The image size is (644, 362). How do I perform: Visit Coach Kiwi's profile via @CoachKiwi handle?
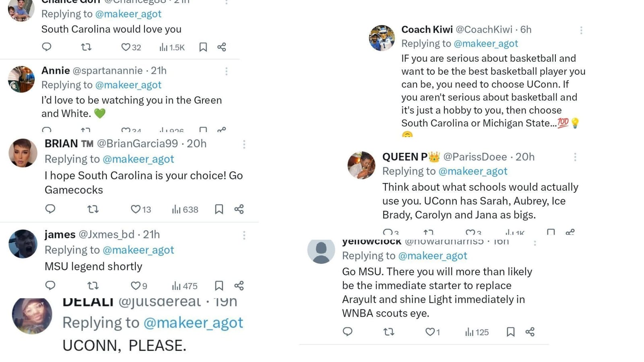pos(484,29)
